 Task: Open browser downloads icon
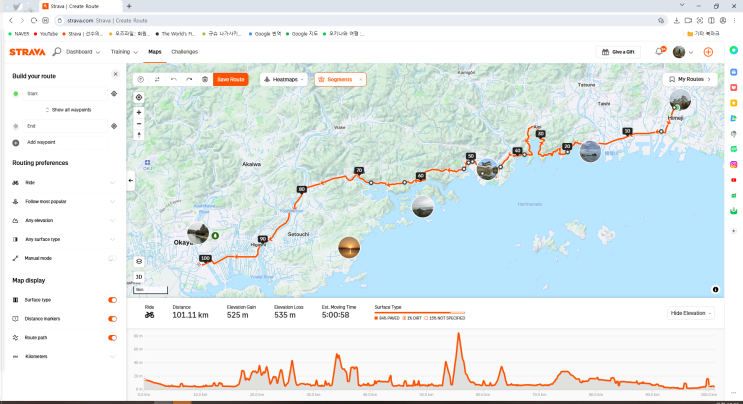(x=676, y=20)
